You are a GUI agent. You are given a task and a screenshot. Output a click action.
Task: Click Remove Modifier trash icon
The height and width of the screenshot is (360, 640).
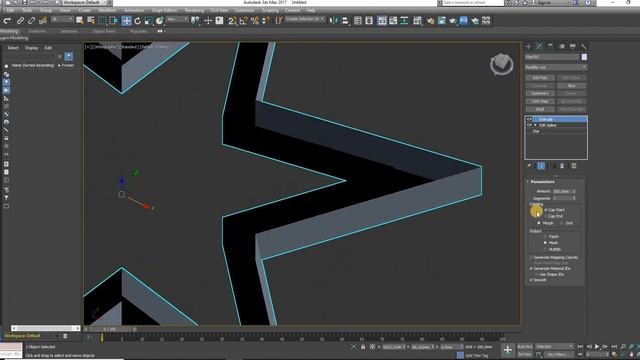point(562,166)
